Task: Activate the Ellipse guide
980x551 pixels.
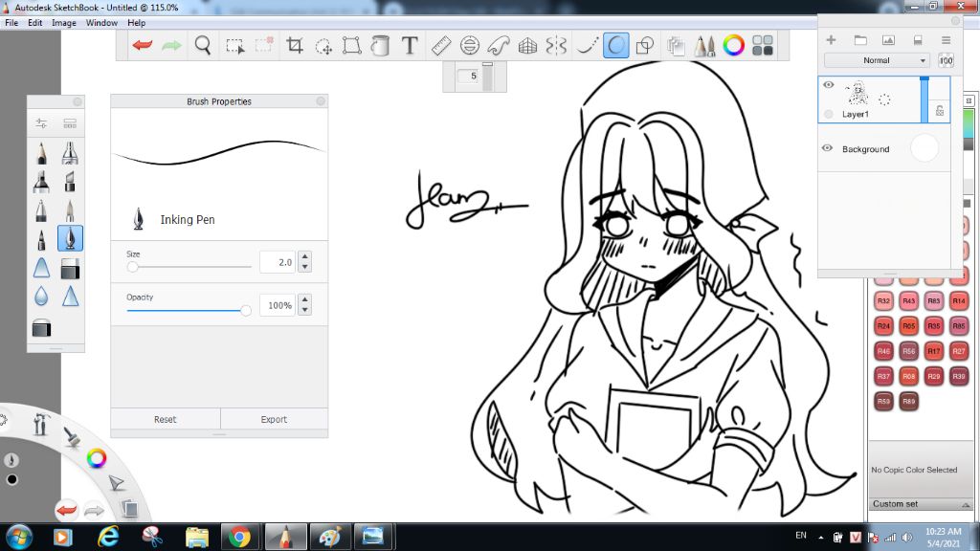Action: (x=469, y=45)
